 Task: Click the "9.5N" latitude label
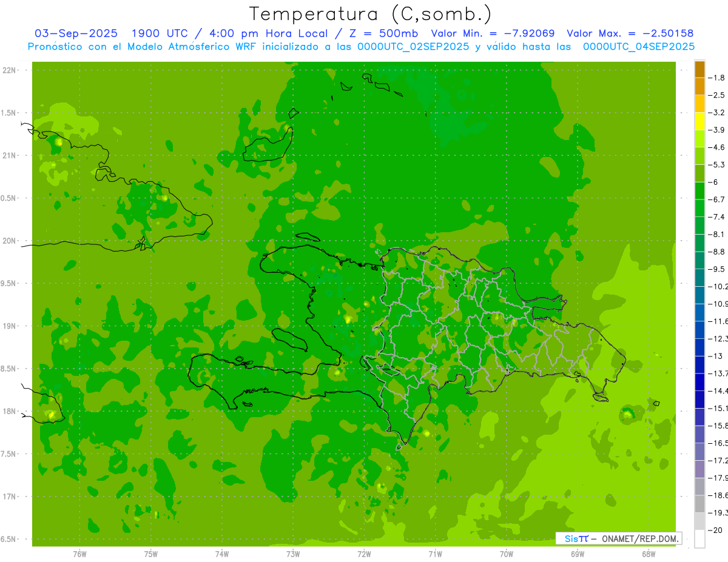point(8,284)
